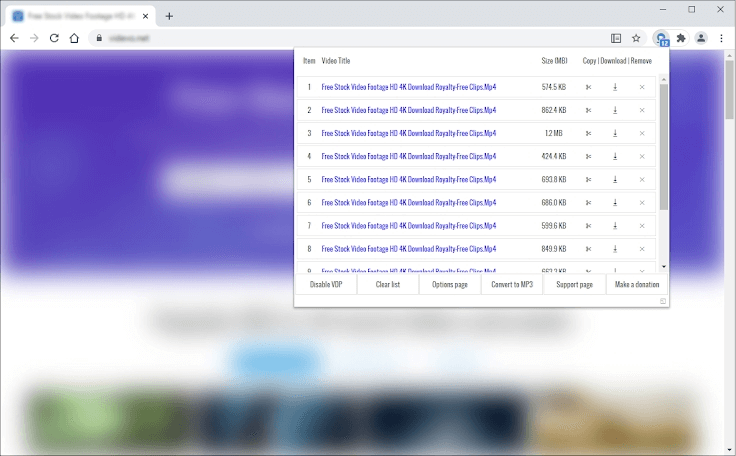Click Make a donation
The image size is (736, 456).
[637, 285]
